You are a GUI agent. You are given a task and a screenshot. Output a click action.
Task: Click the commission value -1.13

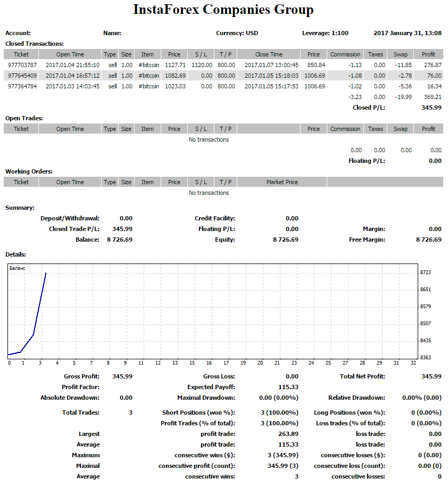355,65
